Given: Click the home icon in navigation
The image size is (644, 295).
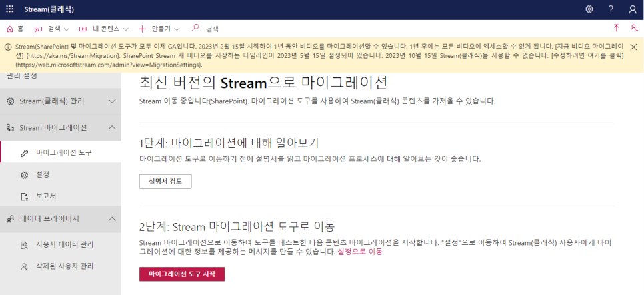Looking at the screenshot, I should [10, 29].
